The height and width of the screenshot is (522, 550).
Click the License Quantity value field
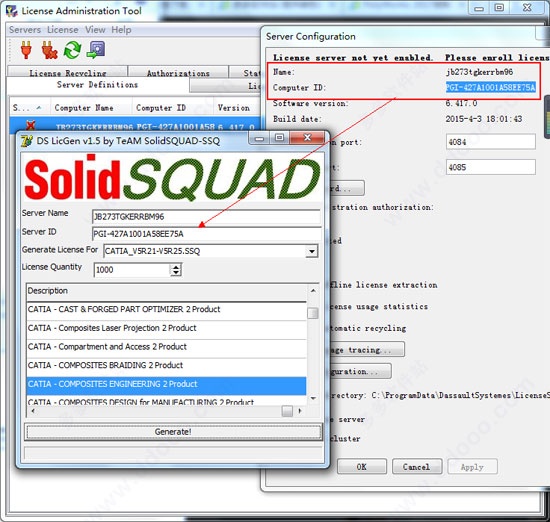pos(132,270)
